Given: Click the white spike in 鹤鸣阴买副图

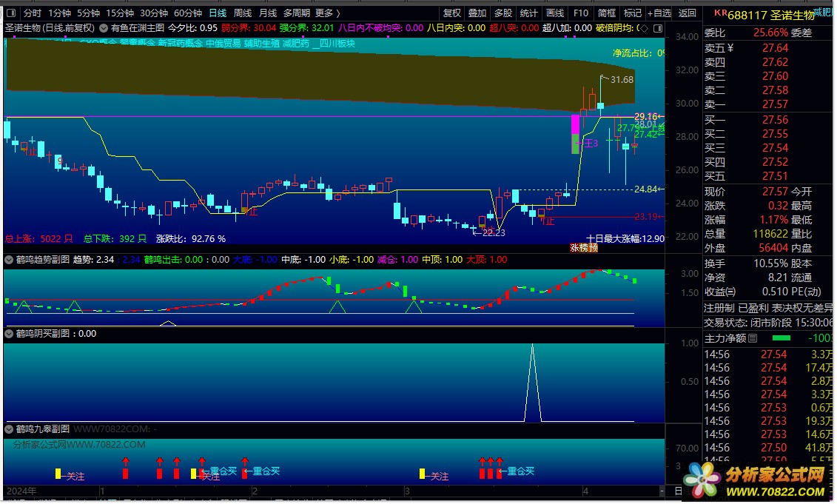Looking at the screenshot, I should pos(532,383).
